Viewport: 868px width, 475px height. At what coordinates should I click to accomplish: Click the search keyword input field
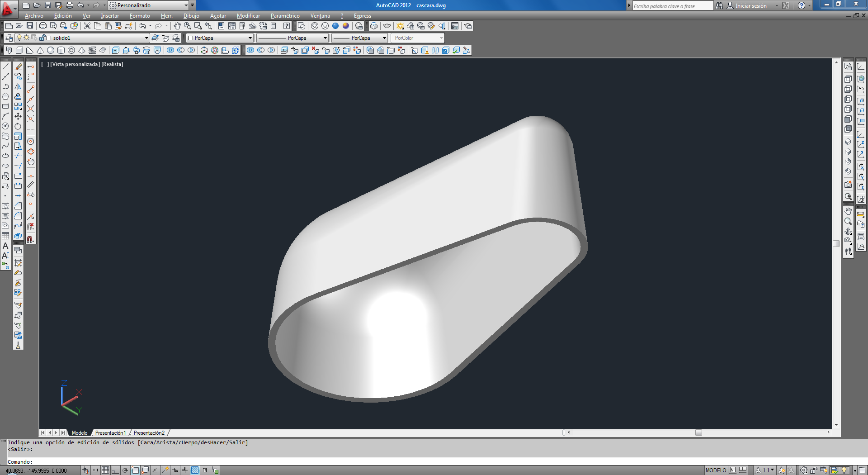click(672, 6)
